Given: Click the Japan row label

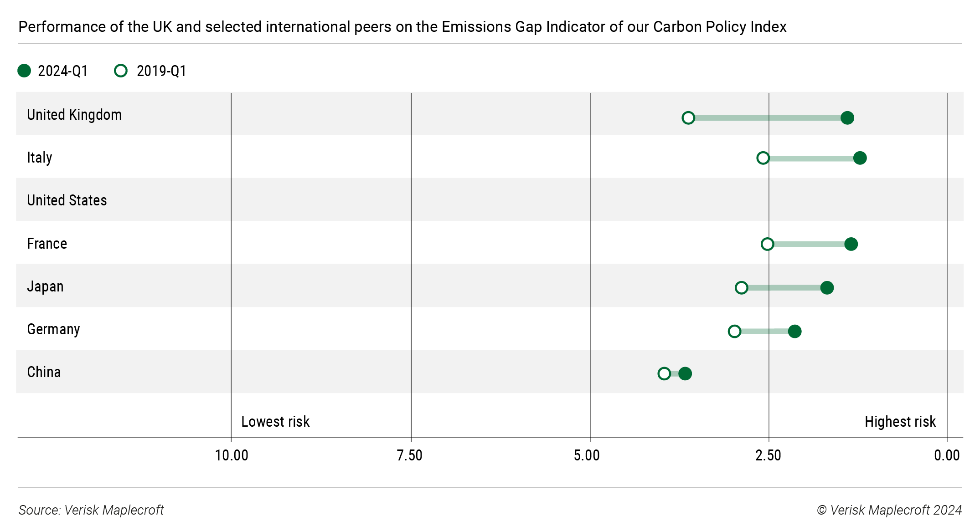Looking at the screenshot, I should pyautogui.click(x=45, y=286).
